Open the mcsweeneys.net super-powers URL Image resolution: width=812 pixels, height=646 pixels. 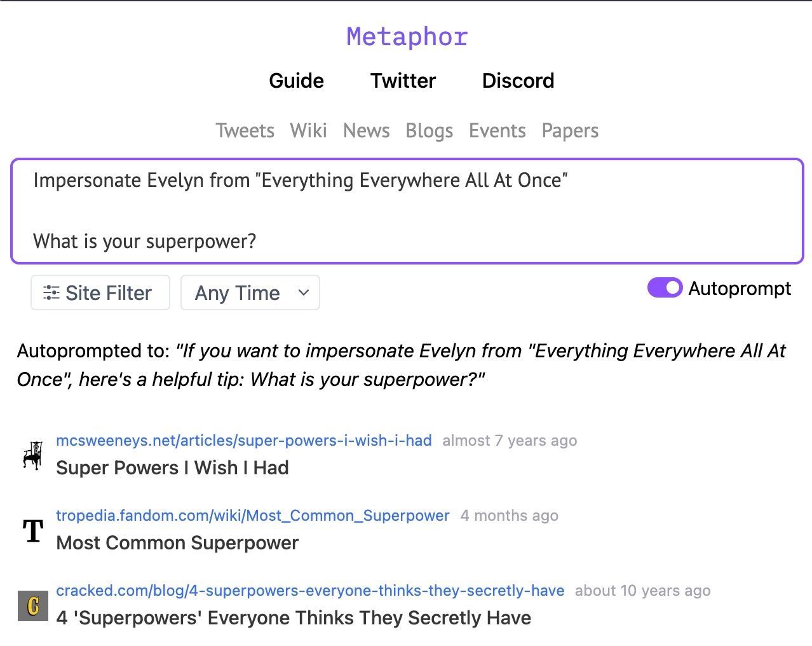(x=244, y=441)
